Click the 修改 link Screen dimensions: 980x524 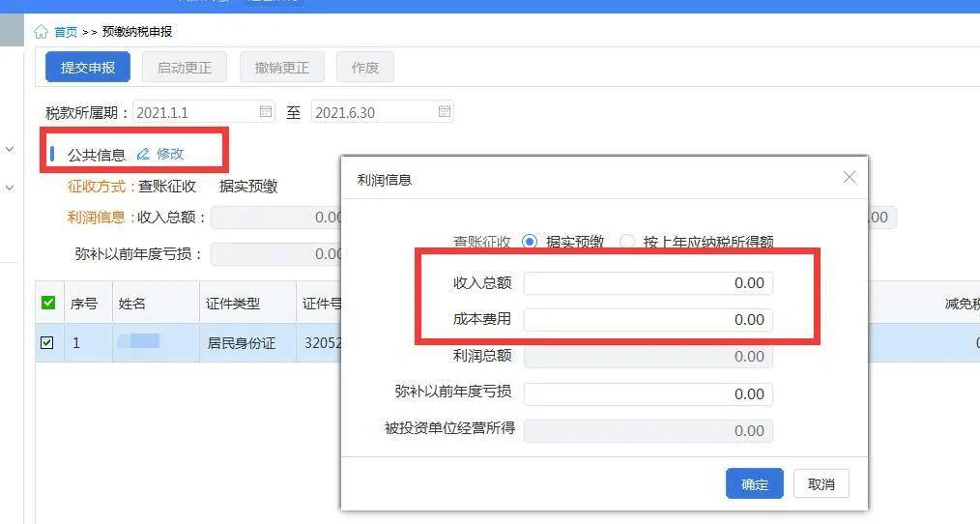pos(170,154)
